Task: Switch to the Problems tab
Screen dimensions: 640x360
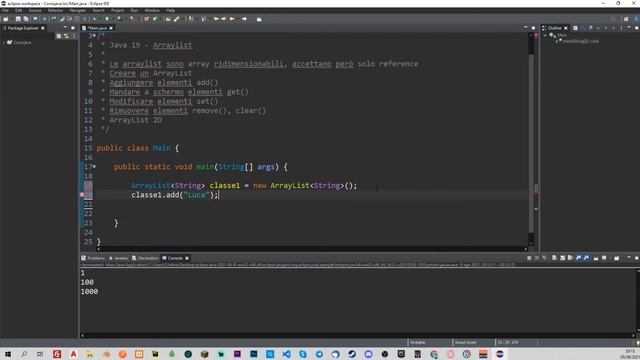Action: (x=93, y=258)
